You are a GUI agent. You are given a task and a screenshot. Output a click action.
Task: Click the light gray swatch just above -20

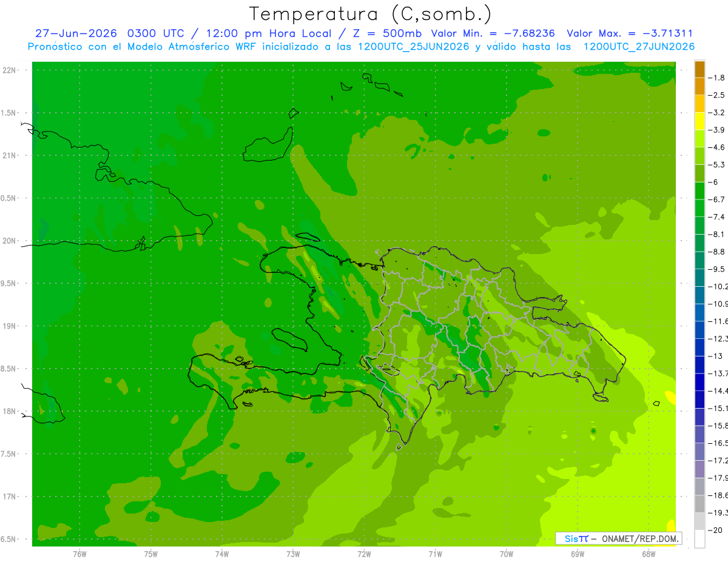699,521
